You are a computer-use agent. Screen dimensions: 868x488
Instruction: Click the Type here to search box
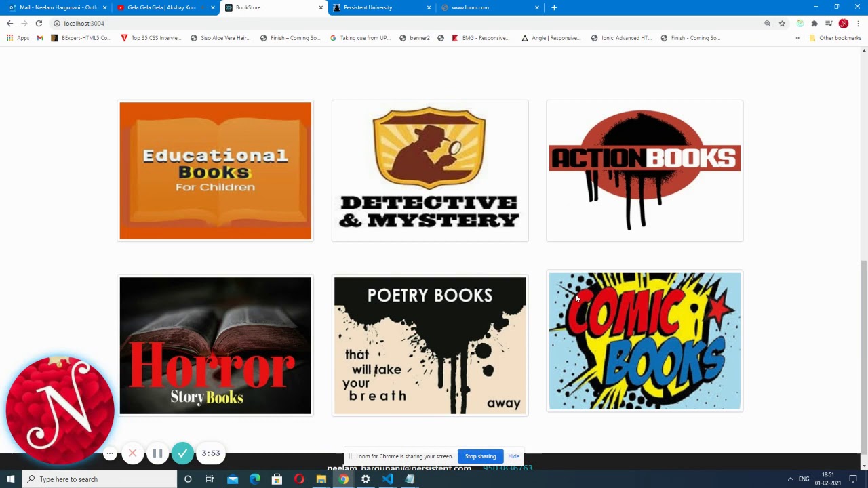(100, 479)
